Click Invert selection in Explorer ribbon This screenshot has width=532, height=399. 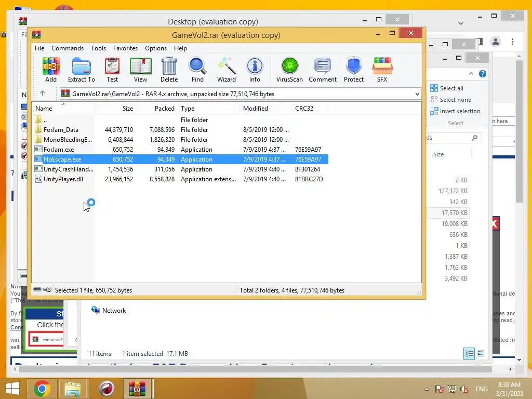[x=455, y=111]
